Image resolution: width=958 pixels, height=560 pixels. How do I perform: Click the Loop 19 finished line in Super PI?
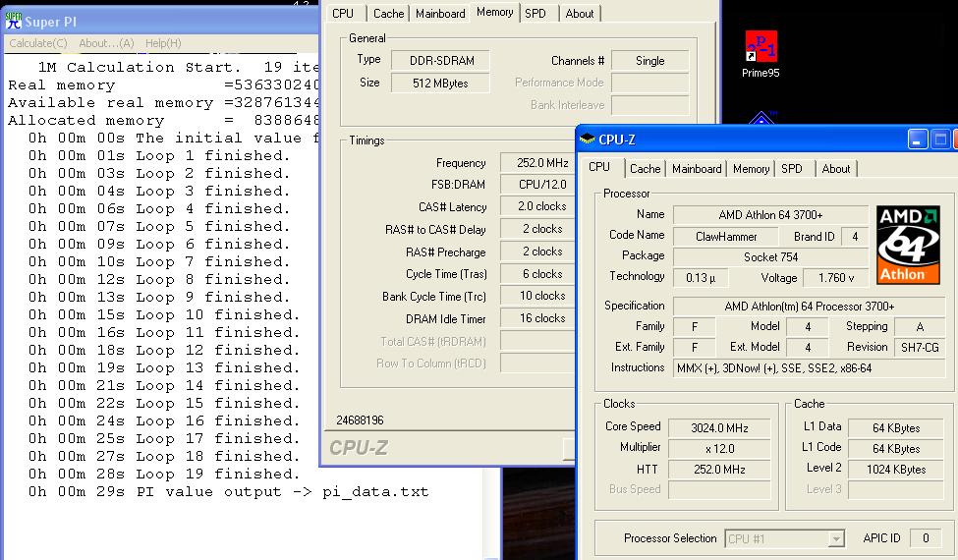pyautogui.click(x=164, y=474)
